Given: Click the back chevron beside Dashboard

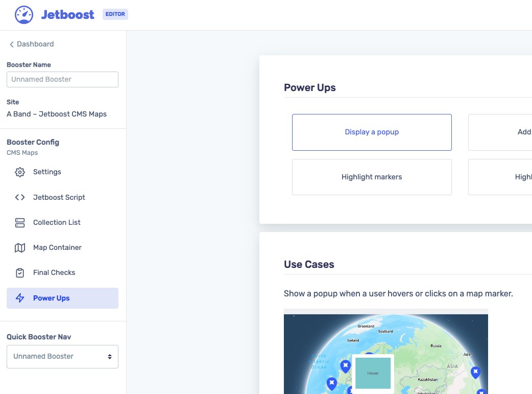Looking at the screenshot, I should 12,44.
